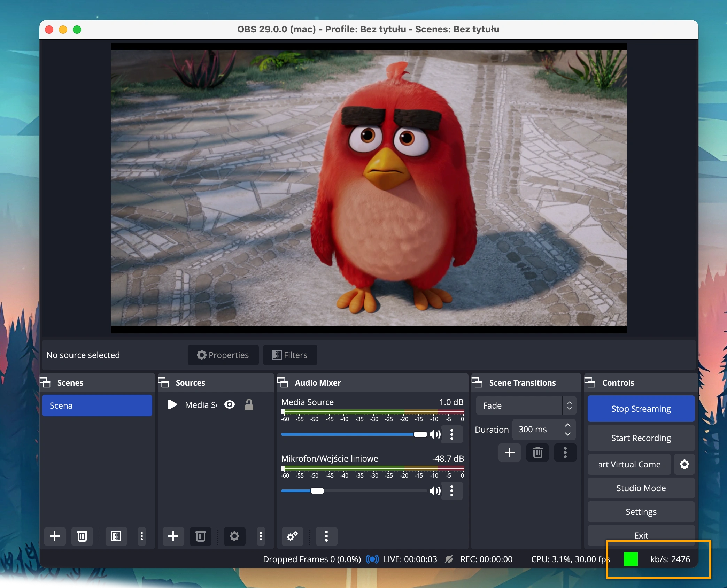
Task: Open Settings from Controls panel
Action: click(x=641, y=512)
